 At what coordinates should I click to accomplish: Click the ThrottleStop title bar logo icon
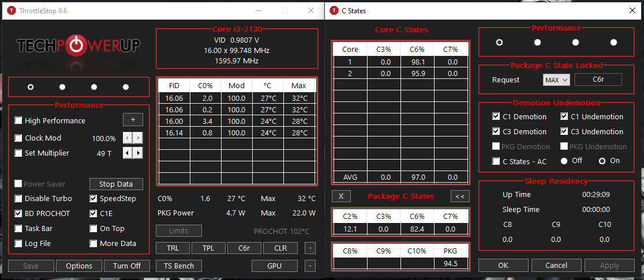click(x=12, y=11)
